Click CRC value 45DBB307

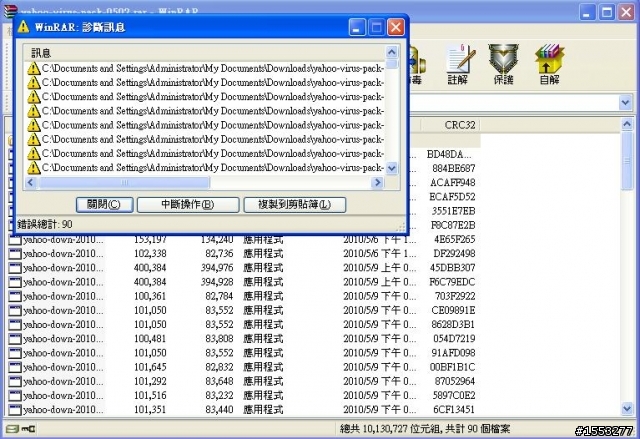click(x=453, y=268)
